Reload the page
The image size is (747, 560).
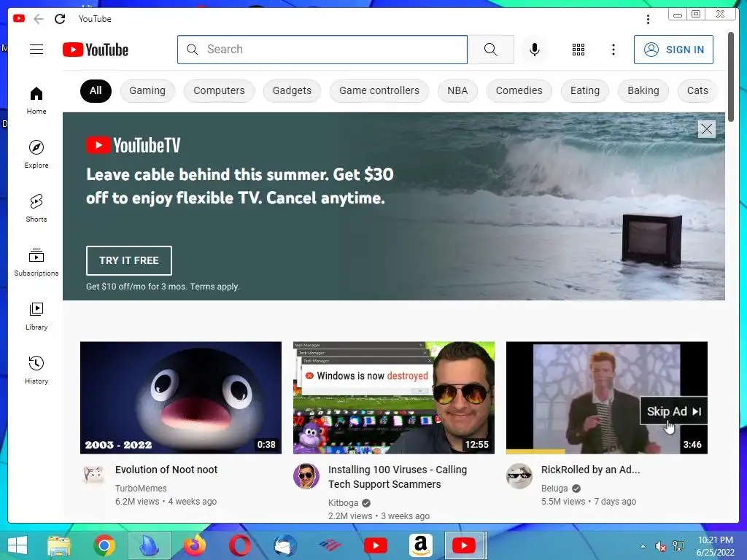60,19
